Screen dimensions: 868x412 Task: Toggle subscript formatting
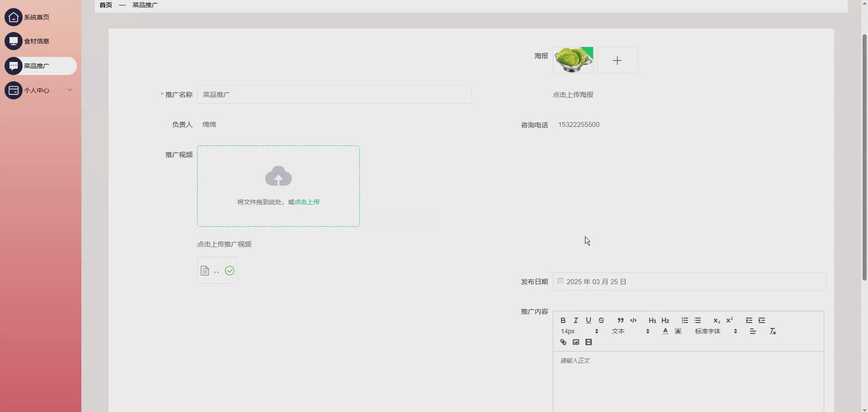pyautogui.click(x=717, y=321)
